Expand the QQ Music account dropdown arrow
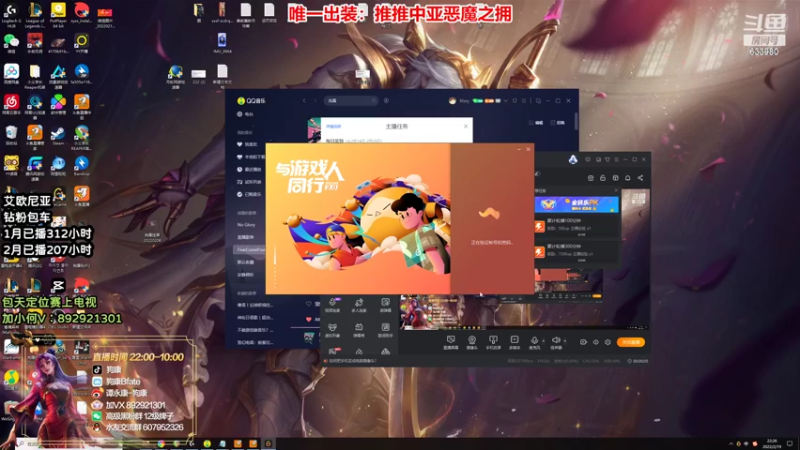Viewport: 800px width, 450px height. [x=506, y=101]
